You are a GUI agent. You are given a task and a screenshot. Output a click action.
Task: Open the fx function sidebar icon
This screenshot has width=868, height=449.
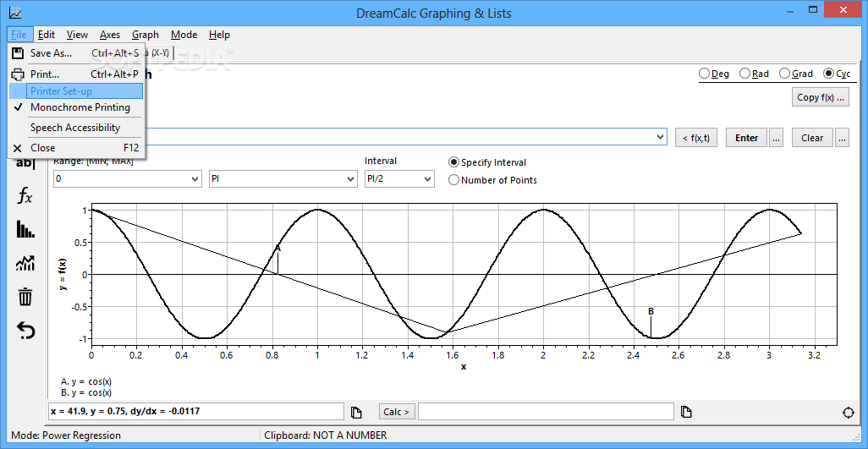click(x=25, y=195)
